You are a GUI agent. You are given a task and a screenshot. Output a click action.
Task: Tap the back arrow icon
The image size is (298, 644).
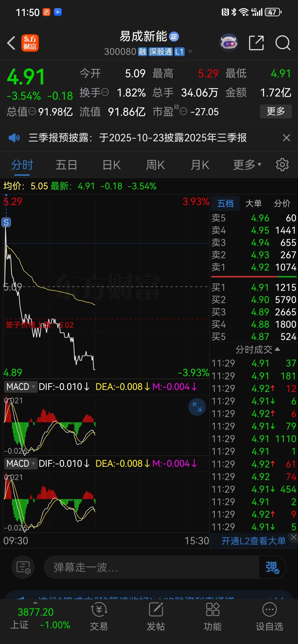pyautogui.click(x=11, y=43)
